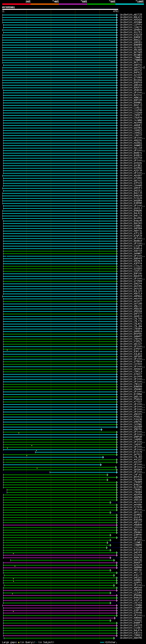Click the arrowhead ending the UniRef100_C5LJB3 alignment

pyautogui.click(x=103, y=457)
